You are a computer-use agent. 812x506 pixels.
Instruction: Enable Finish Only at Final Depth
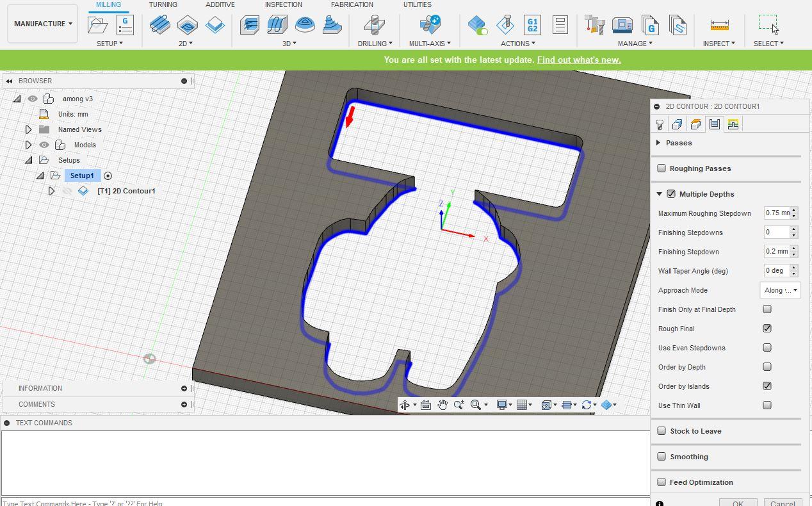click(x=767, y=309)
